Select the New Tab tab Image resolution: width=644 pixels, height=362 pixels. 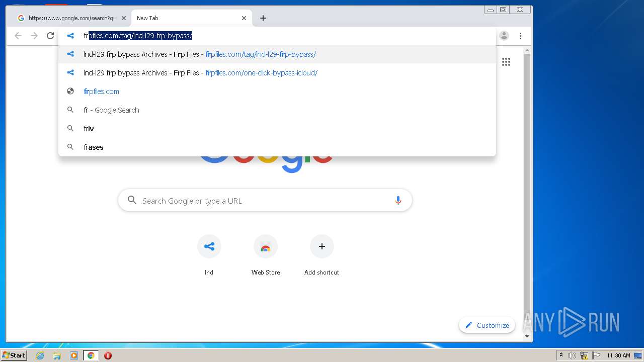coord(192,18)
